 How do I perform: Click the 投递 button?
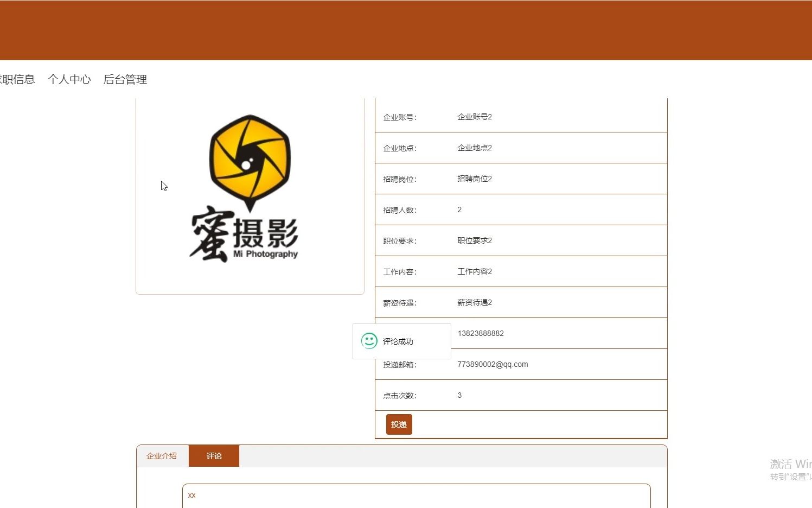tap(399, 424)
